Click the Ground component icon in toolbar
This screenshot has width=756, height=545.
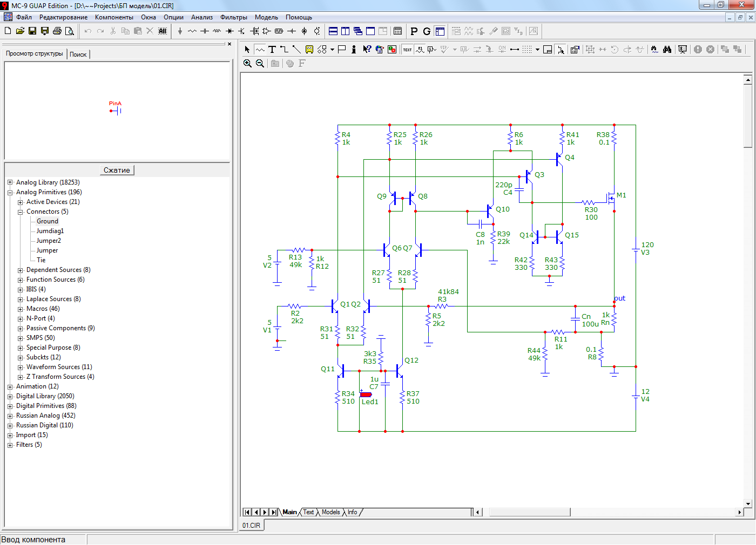[x=180, y=31]
